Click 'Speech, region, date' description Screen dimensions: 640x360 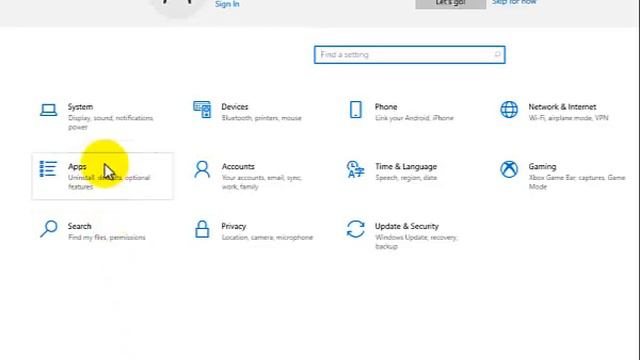pyautogui.click(x=406, y=178)
